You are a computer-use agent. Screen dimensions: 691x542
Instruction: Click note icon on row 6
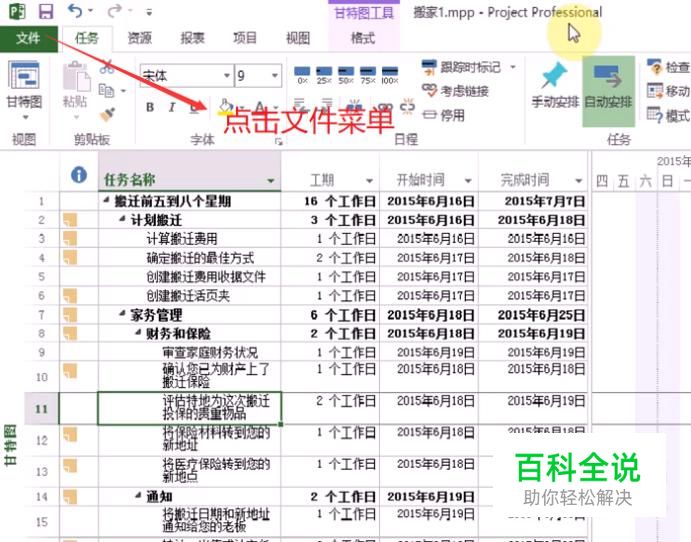(70, 295)
